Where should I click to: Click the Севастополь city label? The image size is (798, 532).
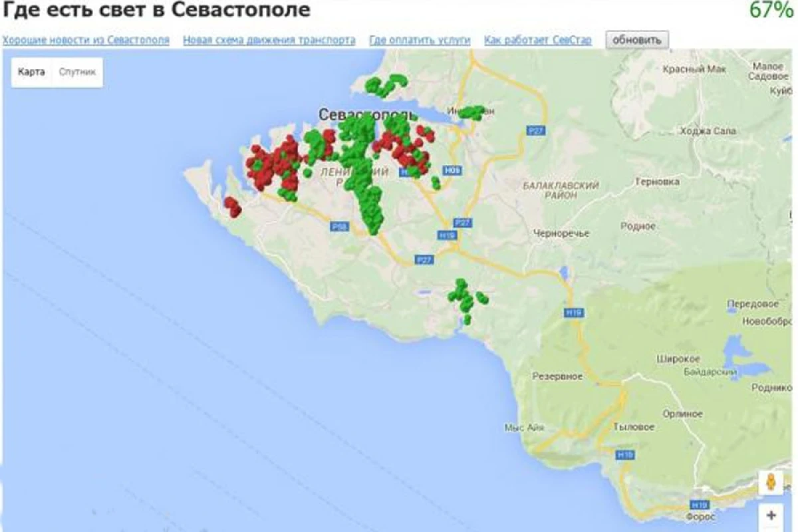367,114
